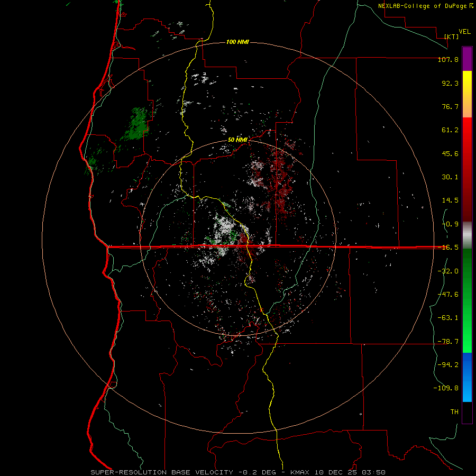This screenshot has width=476, height=476.
Task: Select the 61.2 velocity value
Action: click(x=450, y=130)
